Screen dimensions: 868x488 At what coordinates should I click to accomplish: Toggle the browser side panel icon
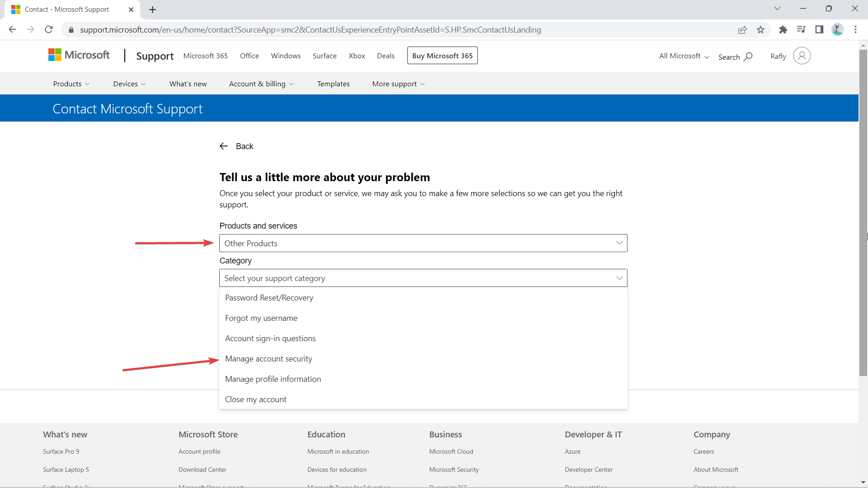(819, 30)
